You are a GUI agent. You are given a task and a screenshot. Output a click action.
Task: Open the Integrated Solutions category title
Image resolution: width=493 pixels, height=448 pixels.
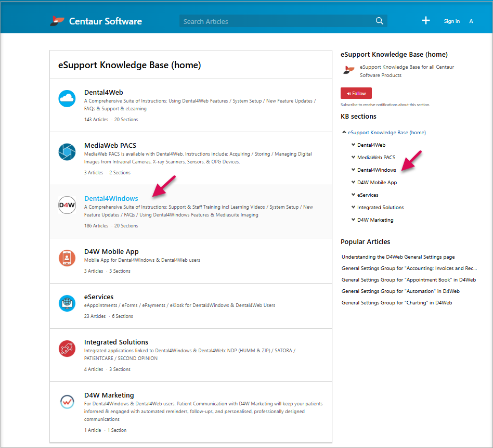[116, 342]
